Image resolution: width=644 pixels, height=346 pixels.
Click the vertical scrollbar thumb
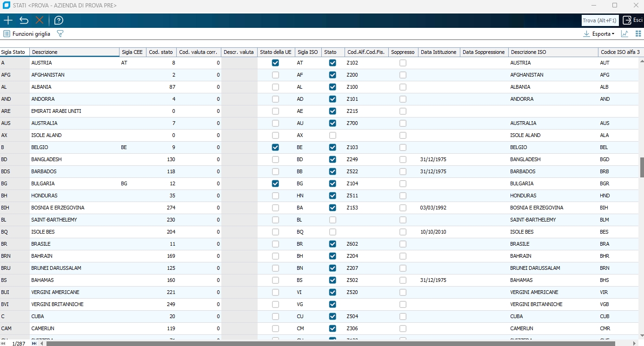[x=642, y=167]
